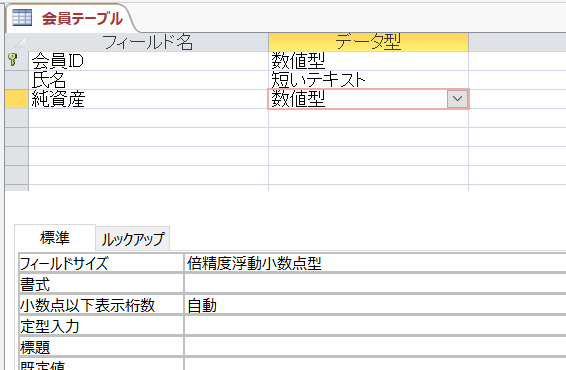Click the 定型入力 property label
This screenshot has height=370, width=566.
click(101, 326)
